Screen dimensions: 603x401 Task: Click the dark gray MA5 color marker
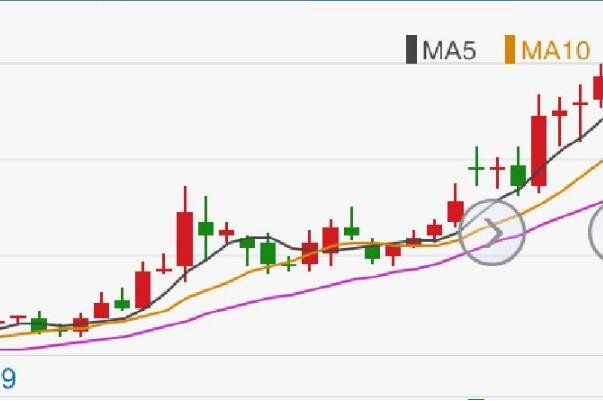click(411, 50)
